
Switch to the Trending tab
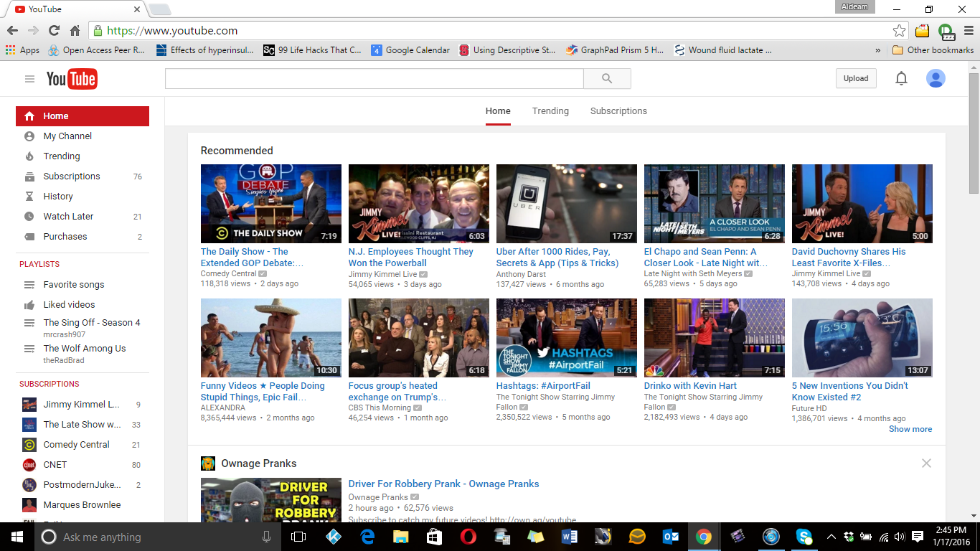[550, 111]
